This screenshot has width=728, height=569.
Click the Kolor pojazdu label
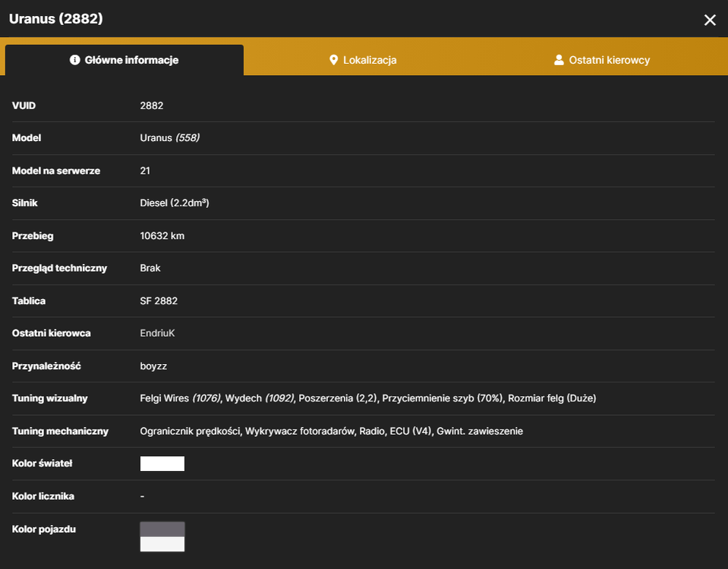[43, 529]
